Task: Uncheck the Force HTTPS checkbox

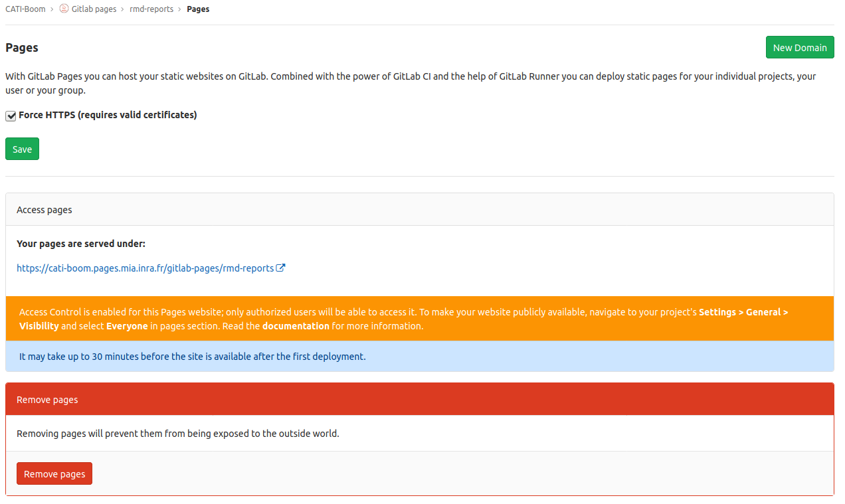Action: click(x=11, y=116)
